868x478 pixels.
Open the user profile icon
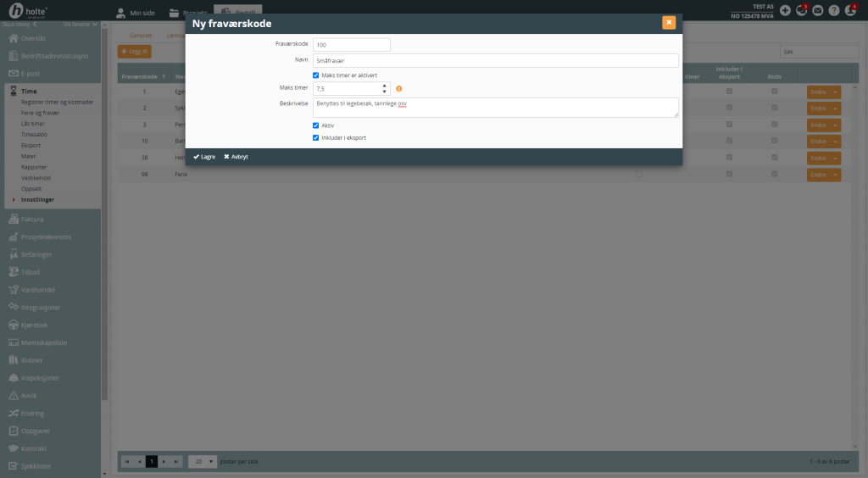[851, 10]
